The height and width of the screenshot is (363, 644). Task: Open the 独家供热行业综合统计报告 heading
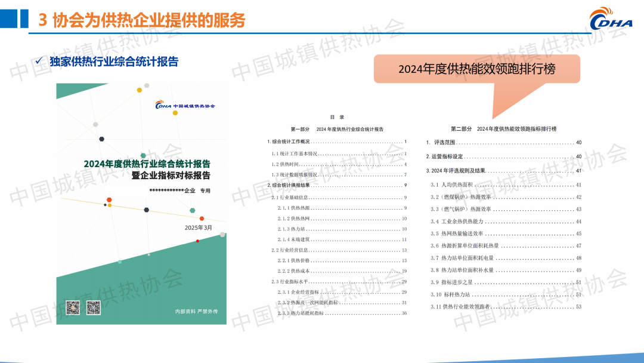tap(114, 61)
